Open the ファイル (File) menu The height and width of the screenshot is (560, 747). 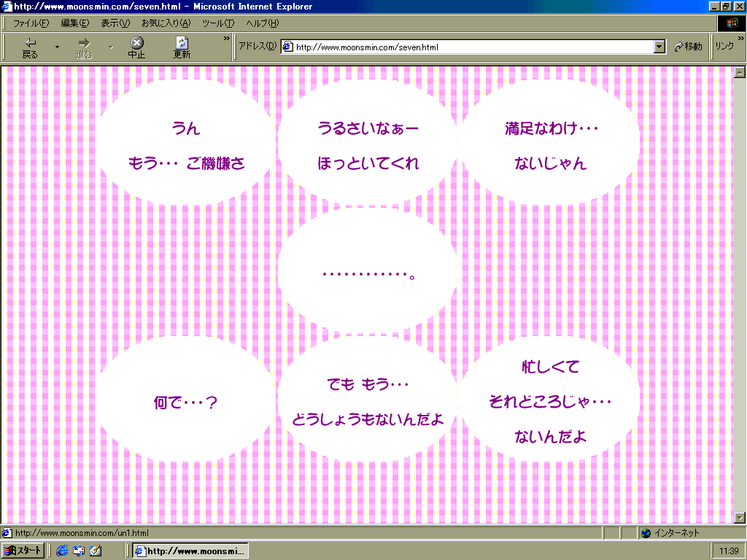coord(31,23)
